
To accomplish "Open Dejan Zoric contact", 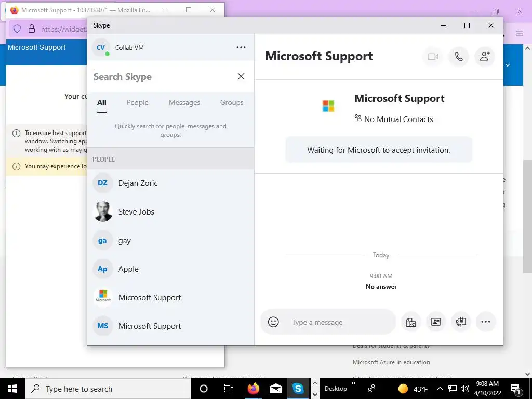I will coord(170,183).
